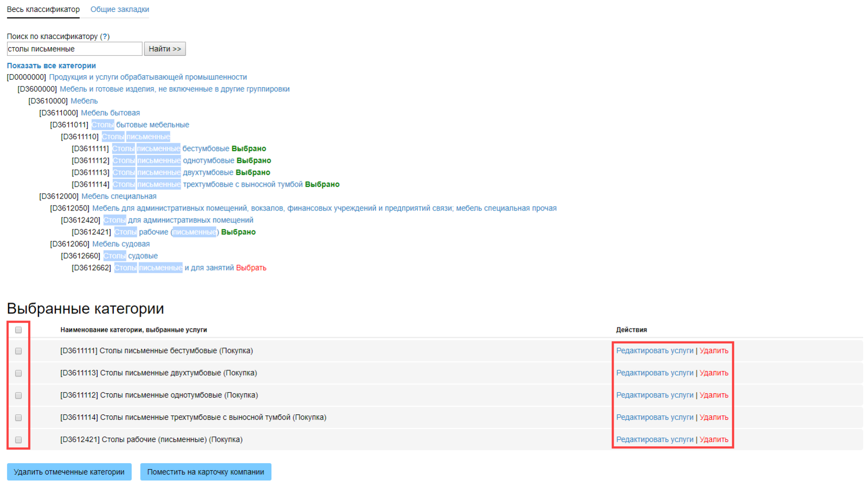Delete the D3612421 Столы рабочие category
Viewport: 868px width, 487px height.
(714, 440)
